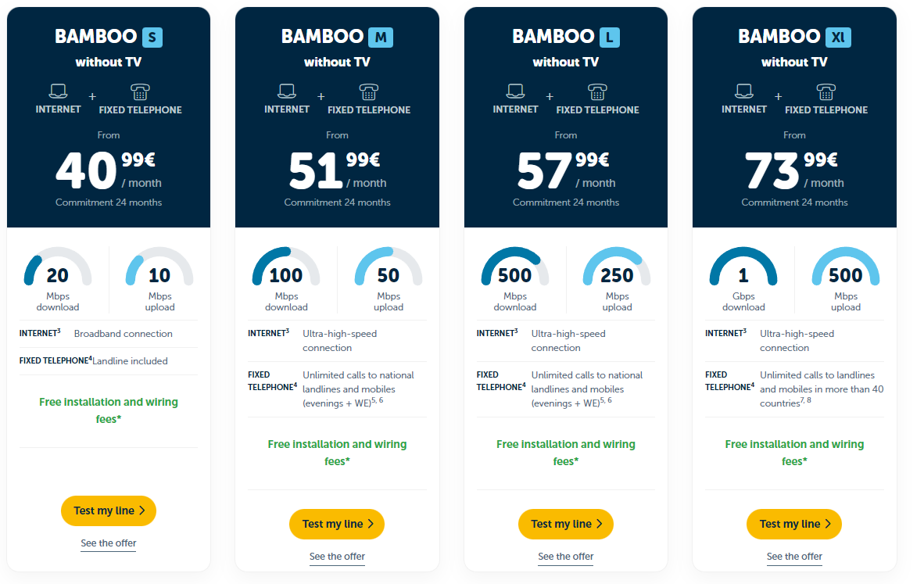Click Test my line for Bamboo M
924x584 pixels.
[337, 524]
